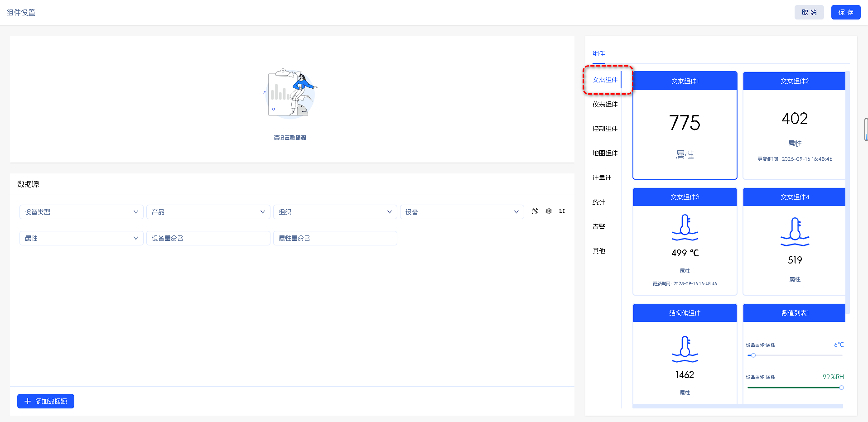
Task: Click the 设备重命名 input field
Action: click(208, 238)
